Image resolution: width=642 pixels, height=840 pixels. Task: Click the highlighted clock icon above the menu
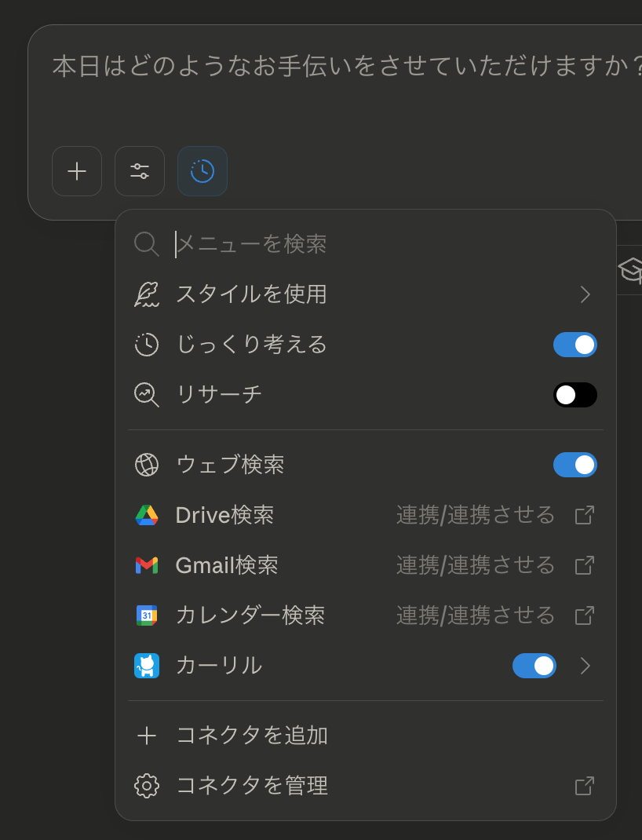[202, 171]
